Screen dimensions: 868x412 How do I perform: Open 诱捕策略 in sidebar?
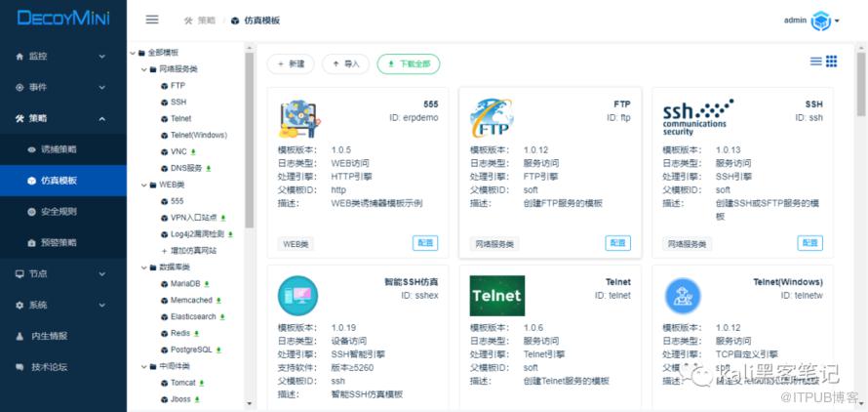pos(63,149)
